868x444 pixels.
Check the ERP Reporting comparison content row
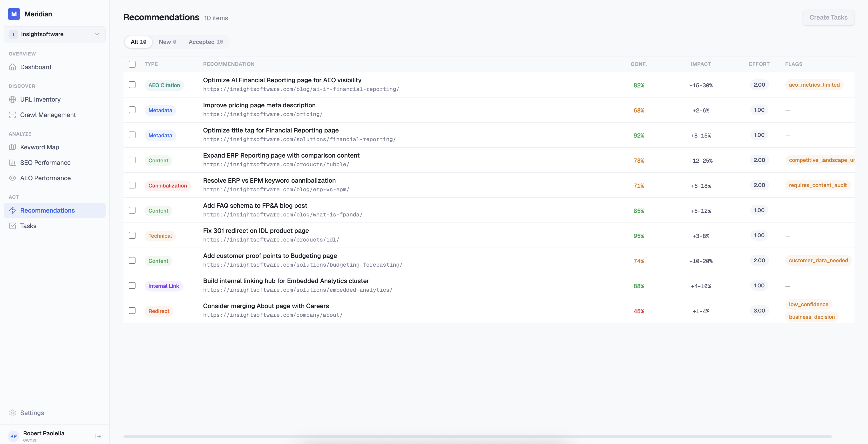132,160
